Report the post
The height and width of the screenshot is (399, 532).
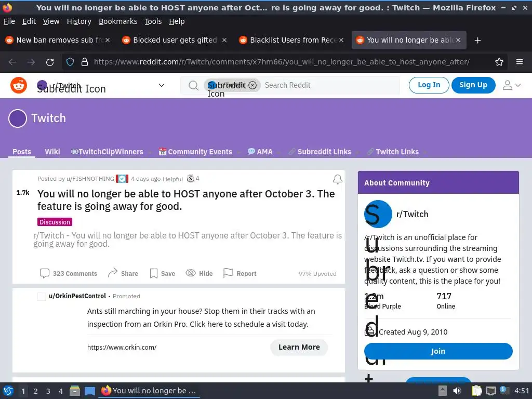pos(240,273)
